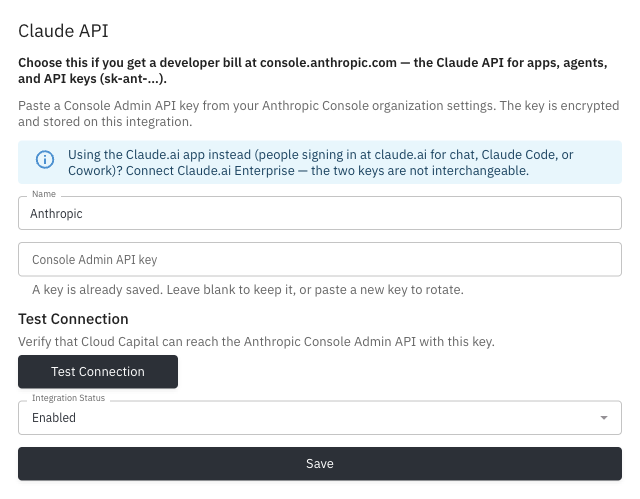
Task: Run the Test Connection button
Action: [98, 372]
